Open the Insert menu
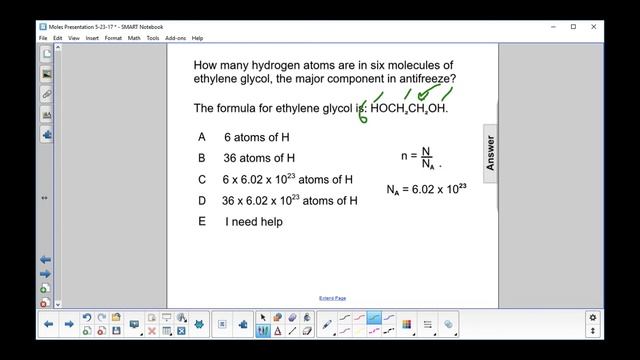 pyautogui.click(x=92, y=38)
